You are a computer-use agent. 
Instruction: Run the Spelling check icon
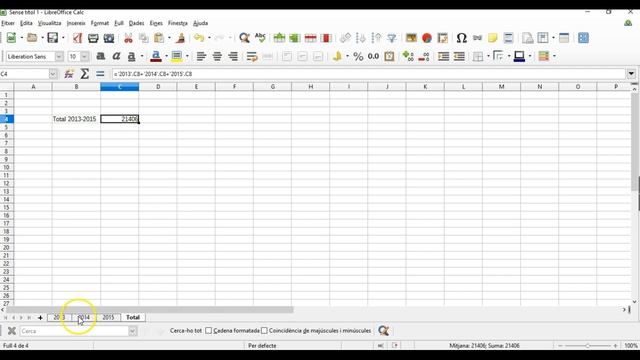pos(260,38)
